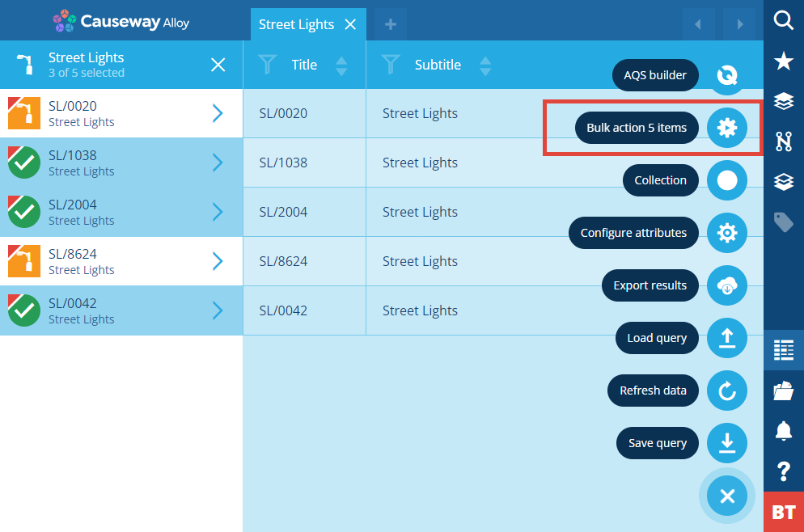Screen dimensions: 804x532
Task: Open the favourites star icon
Action: tap(784, 61)
